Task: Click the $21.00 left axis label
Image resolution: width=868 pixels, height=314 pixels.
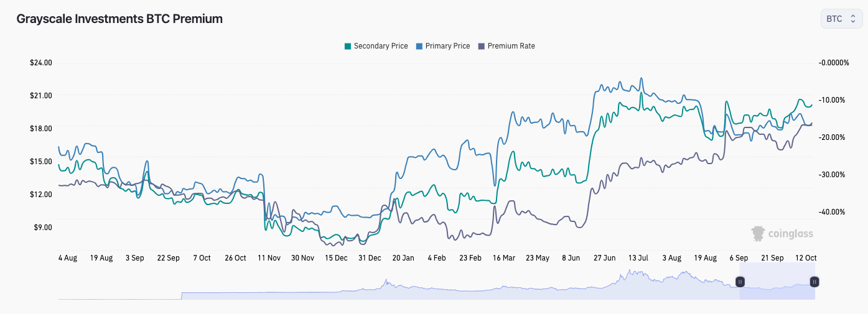Action: pyautogui.click(x=40, y=96)
